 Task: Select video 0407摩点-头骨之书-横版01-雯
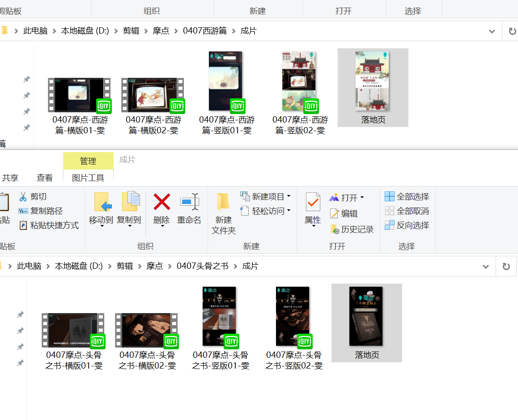point(73,342)
